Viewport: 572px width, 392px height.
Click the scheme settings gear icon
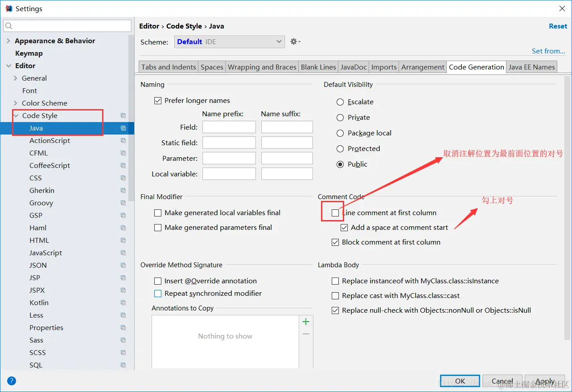pos(295,41)
